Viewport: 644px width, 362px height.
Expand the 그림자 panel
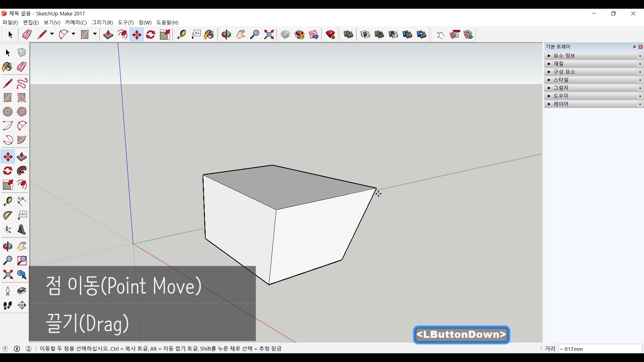coord(561,88)
